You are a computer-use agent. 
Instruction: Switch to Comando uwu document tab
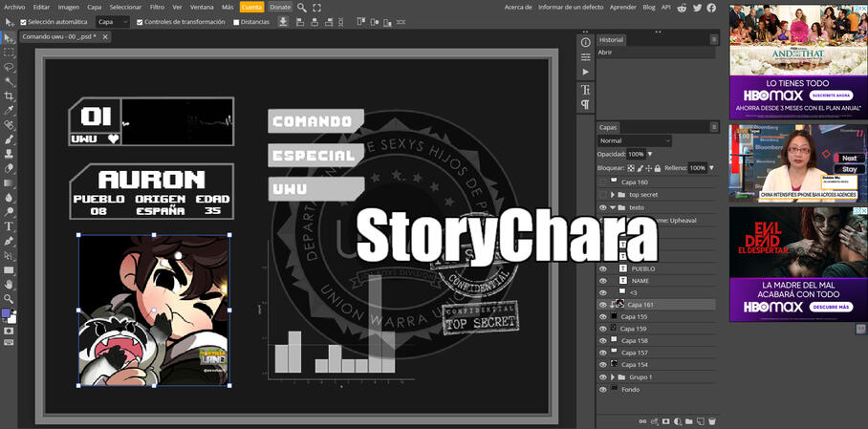57,36
